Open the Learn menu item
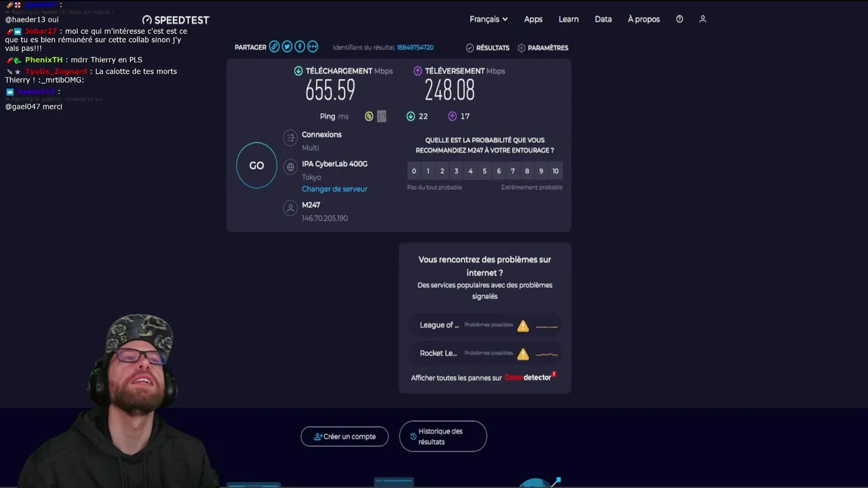This screenshot has width=868, height=488. pyautogui.click(x=568, y=19)
